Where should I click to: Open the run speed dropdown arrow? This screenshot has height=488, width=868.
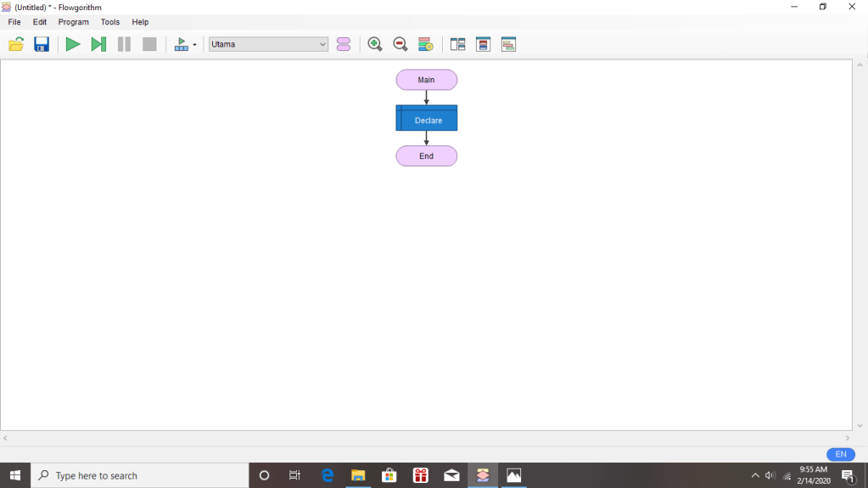point(194,45)
